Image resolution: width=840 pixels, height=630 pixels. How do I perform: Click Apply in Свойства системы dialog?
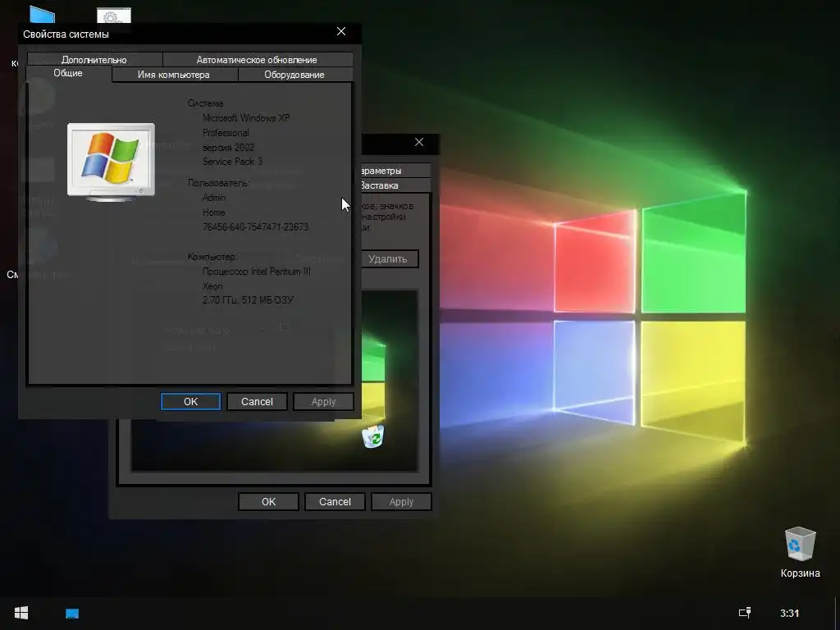click(323, 401)
